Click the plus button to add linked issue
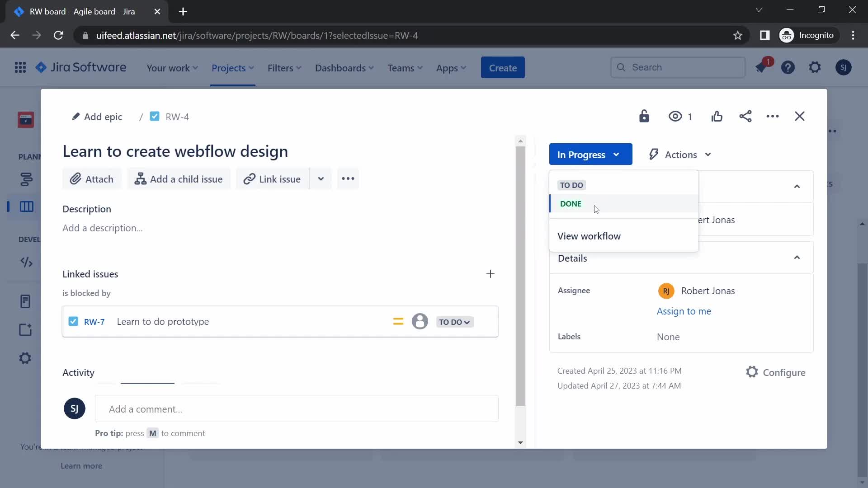 491,273
